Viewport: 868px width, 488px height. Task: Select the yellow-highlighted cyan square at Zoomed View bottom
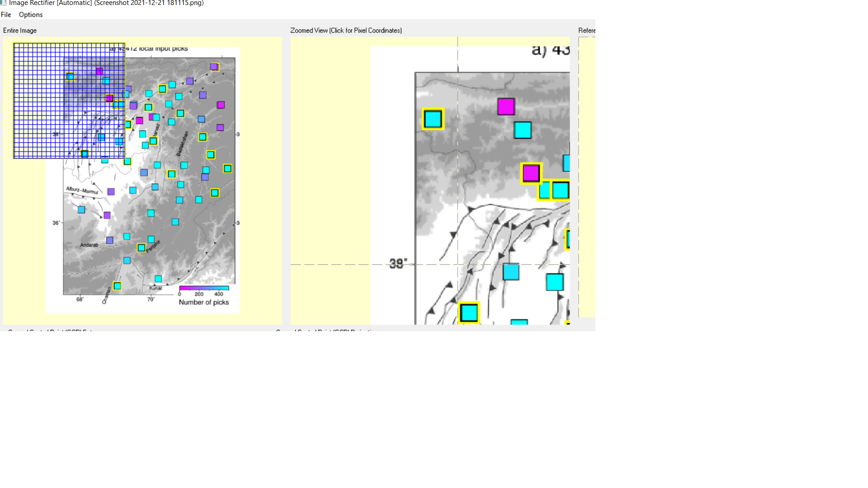[469, 312]
